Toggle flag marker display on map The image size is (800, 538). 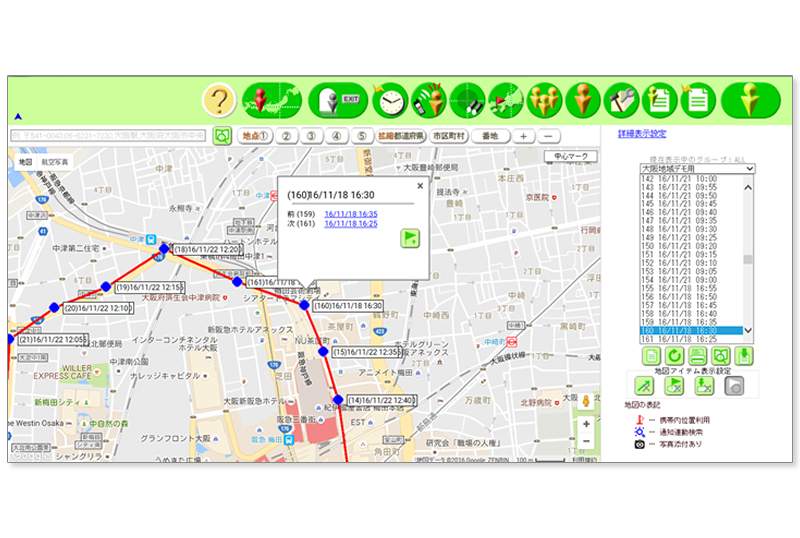click(x=674, y=386)
